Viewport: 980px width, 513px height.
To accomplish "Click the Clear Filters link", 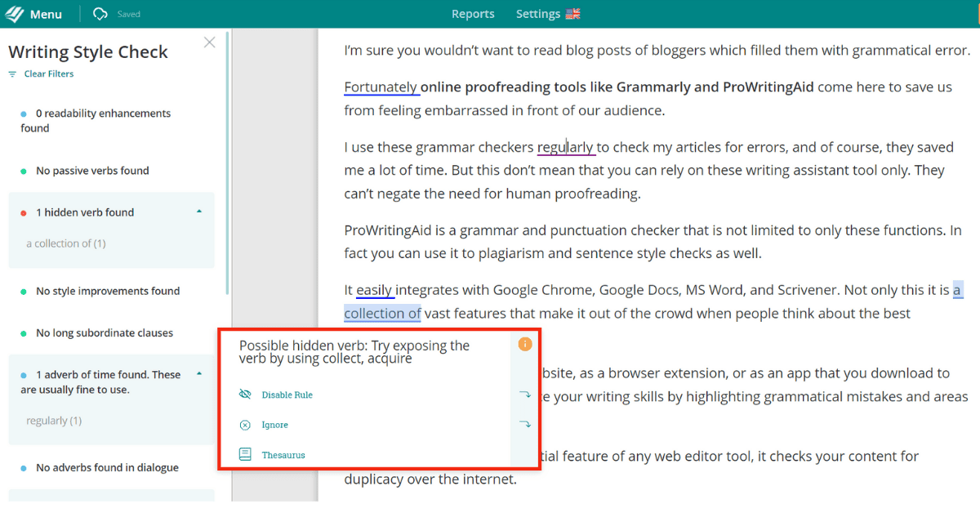I will (49, 74).
